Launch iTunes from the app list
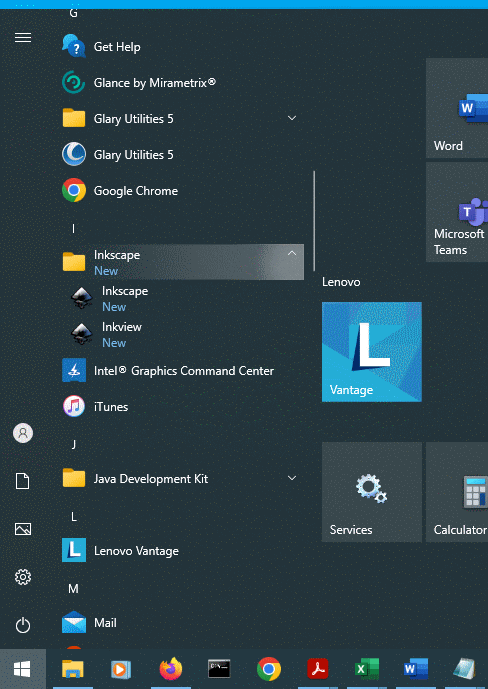This screenshot has width=488, height=689. pos(182,406)
